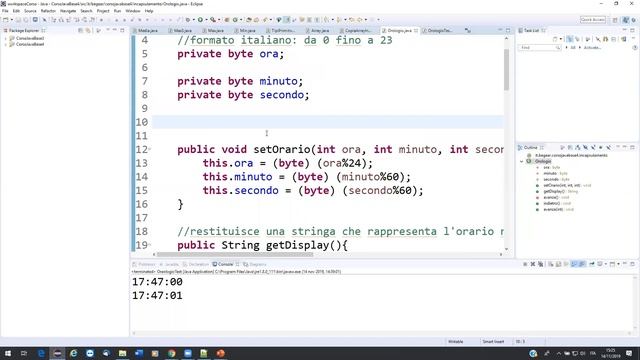Click the Open Perspective icon
Viewport: 640px width, 360px height.
[x=615, y=20]
